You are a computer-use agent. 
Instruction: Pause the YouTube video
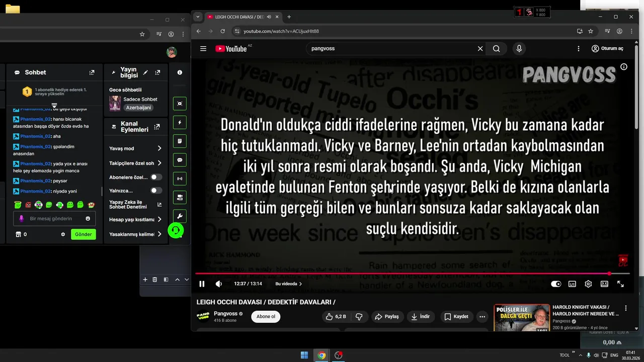pyautogui.click(x=202, y=284)
